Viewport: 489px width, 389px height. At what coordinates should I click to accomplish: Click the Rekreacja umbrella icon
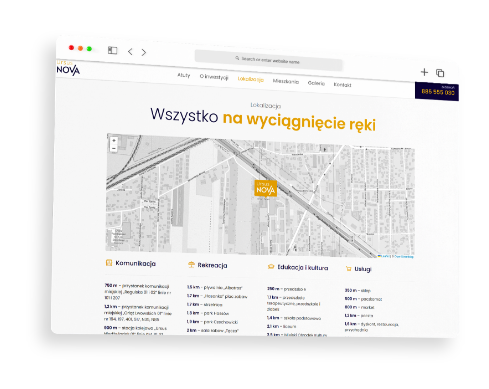[x=191, y=265]
